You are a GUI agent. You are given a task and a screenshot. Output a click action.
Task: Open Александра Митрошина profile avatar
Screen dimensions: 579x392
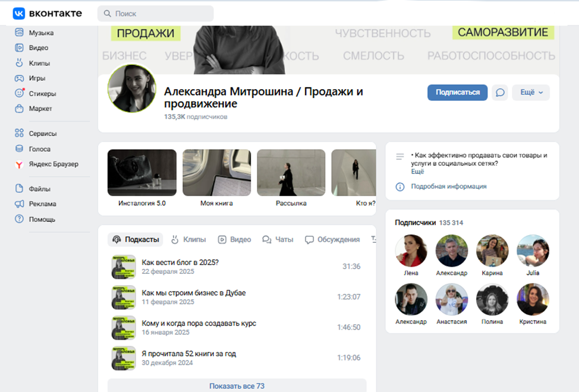tap(132, 88)
